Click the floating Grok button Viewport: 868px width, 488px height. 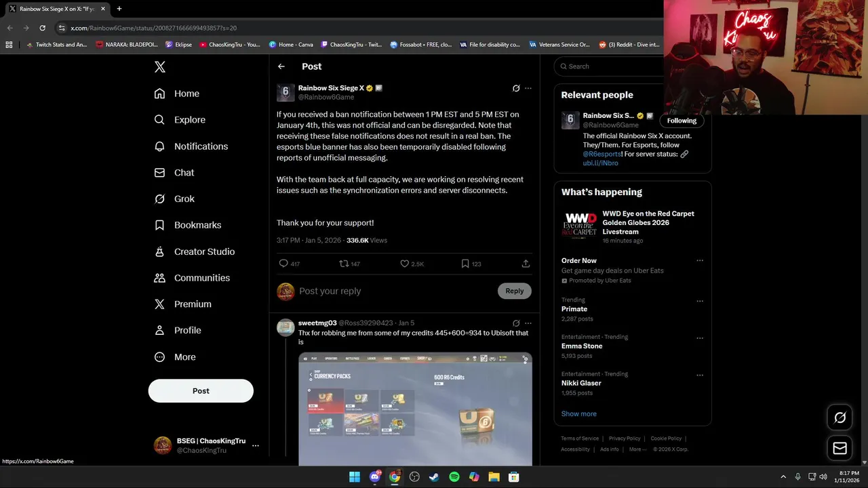[840, 418]
